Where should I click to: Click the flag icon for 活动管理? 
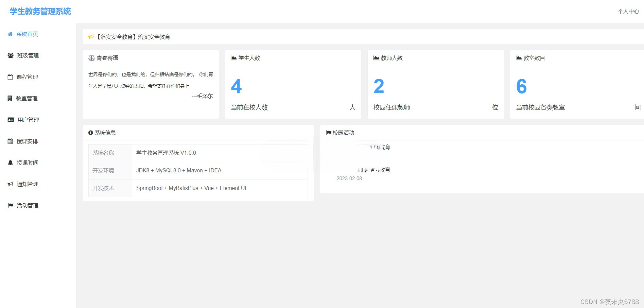coord(10,205)
